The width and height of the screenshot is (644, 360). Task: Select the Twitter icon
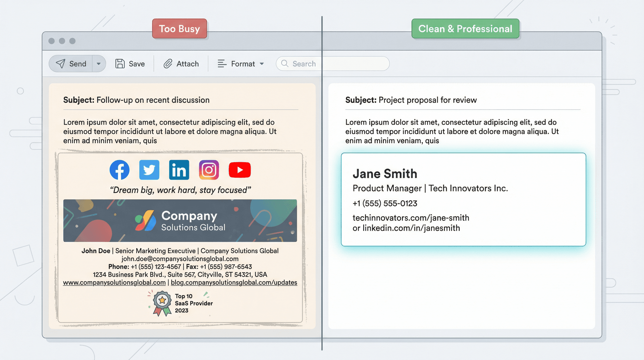click(x=149, y=170)
